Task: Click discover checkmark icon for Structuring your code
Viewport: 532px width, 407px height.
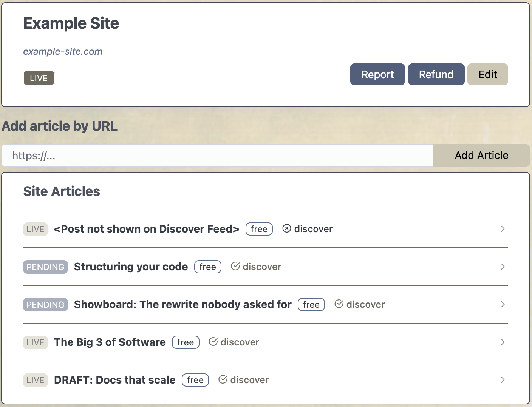Action: pyautogui.click(x=235, y=266)
